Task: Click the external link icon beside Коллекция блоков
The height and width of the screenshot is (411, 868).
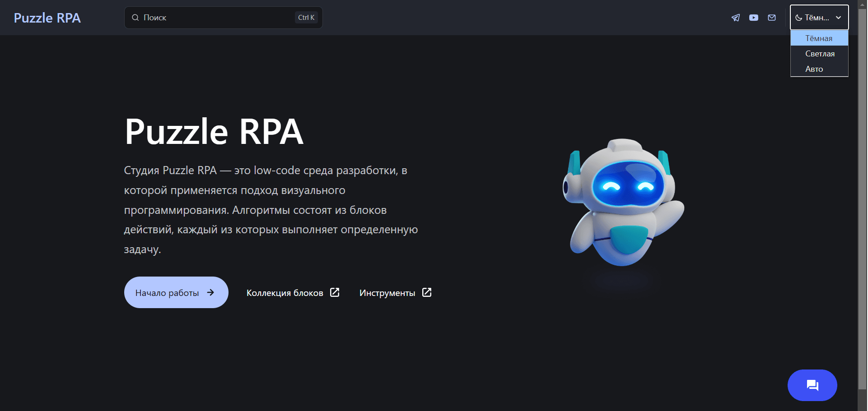Action: tap(335, 292)
